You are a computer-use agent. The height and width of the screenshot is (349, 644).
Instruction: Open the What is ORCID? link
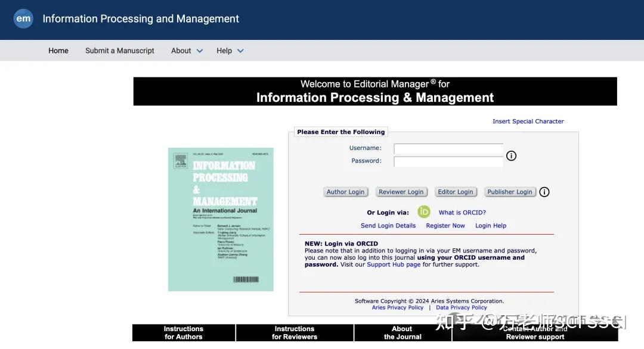(x=462, y=212)
